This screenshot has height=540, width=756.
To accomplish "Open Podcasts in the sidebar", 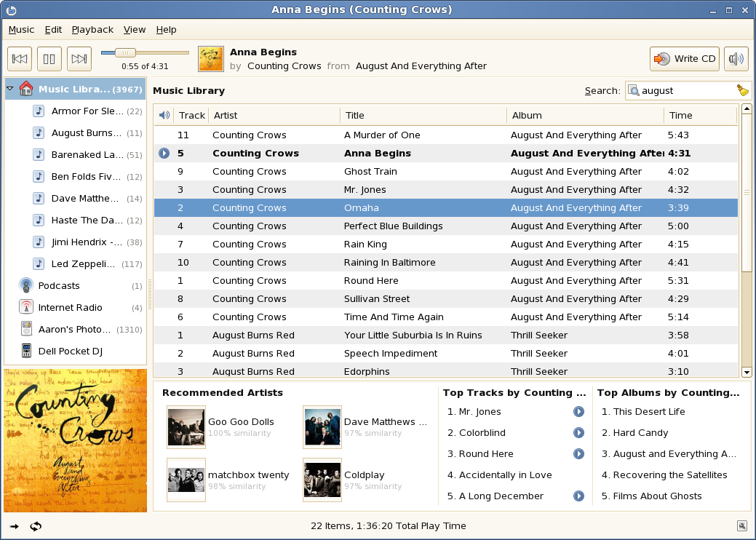I will click(59, 286).
